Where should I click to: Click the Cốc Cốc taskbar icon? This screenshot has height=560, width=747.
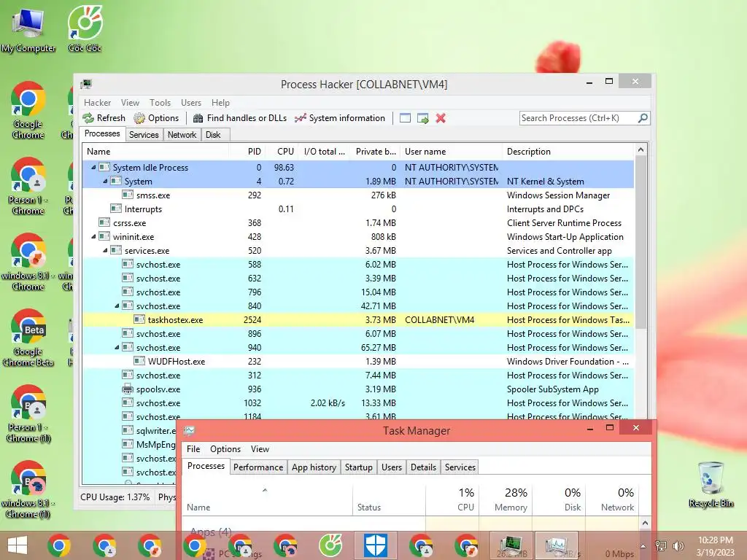tap(330, 545)
